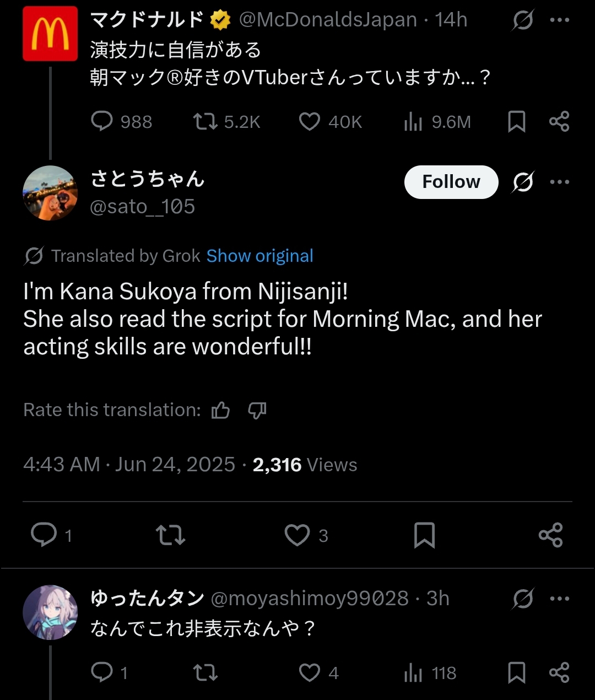The height and width of the screenshot is (700, 595).
Task: Bookmark the sato__105 tweet
Action: point(424,535)
